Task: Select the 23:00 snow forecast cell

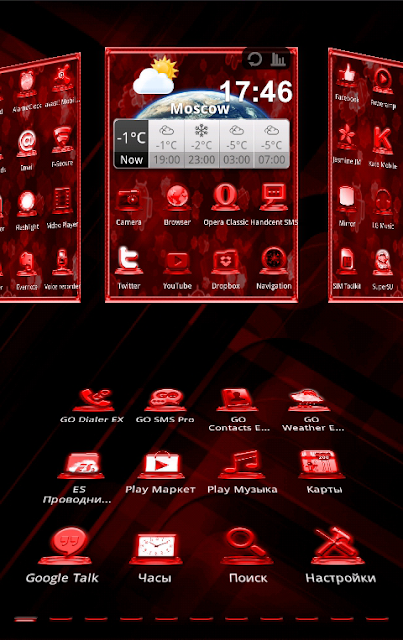Action: click(202, 144)
